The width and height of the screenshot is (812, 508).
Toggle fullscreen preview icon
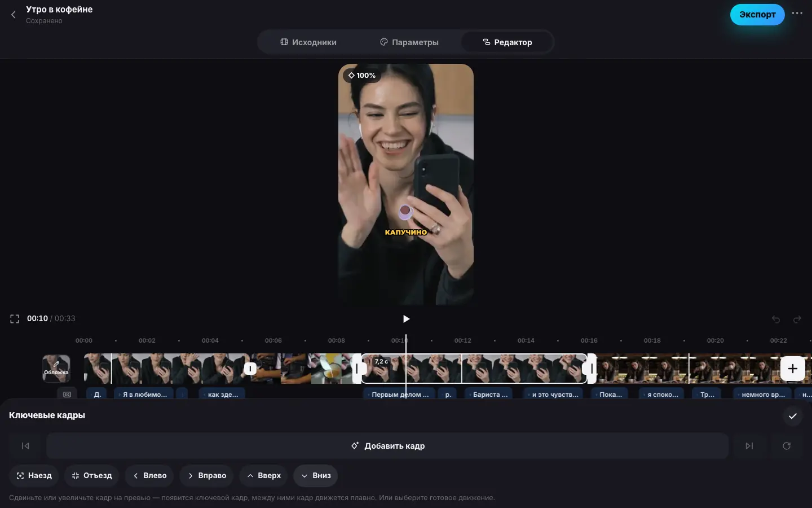pyautogui.click(x=15, y=319)
